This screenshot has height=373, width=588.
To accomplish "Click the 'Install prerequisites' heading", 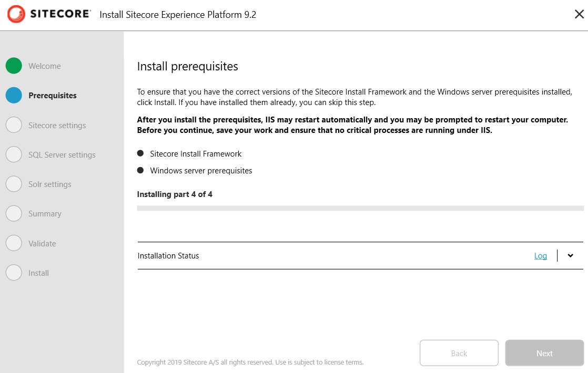I will [x=188, y=66].
